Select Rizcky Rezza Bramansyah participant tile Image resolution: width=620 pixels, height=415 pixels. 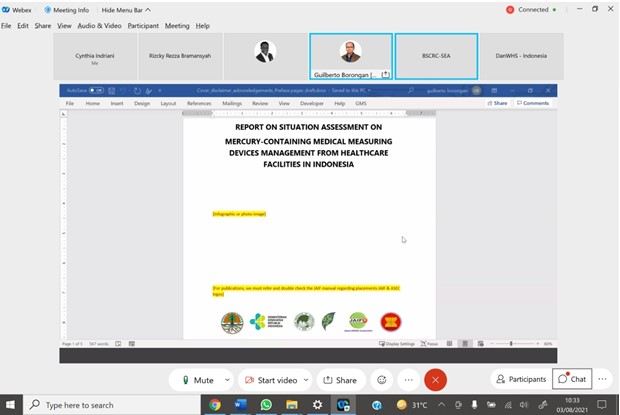(x=180, y=56)
